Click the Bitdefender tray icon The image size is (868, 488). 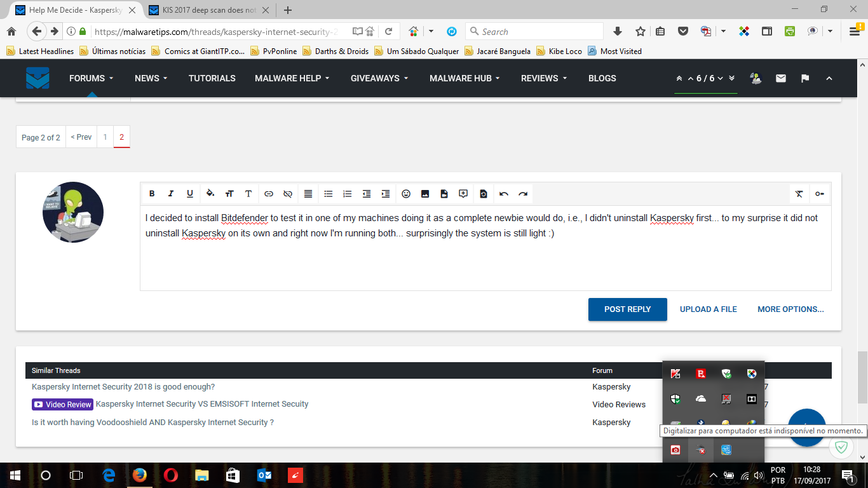[701, 374]
